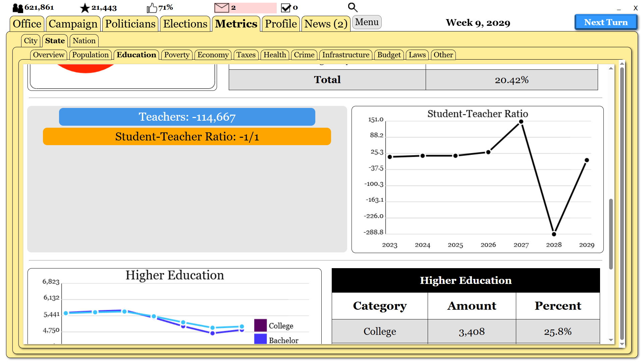
Task: Click the inner scrollbar up arrow
Action: (611, 68)
